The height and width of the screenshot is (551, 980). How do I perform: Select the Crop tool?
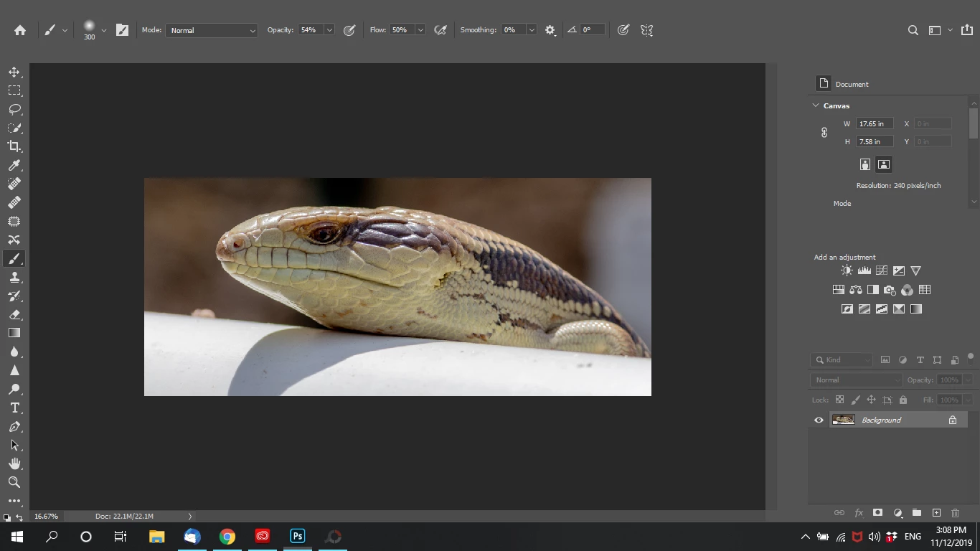(x=14, y=146)
